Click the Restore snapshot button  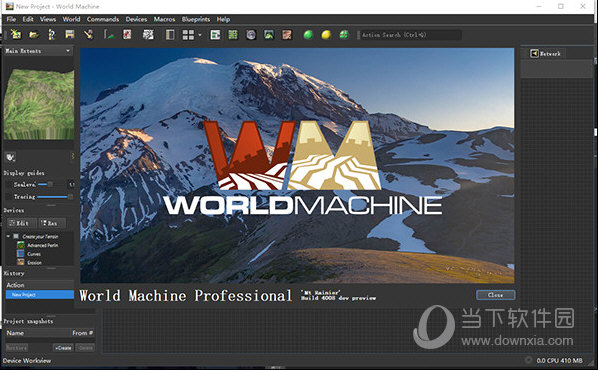click(17, 347)
